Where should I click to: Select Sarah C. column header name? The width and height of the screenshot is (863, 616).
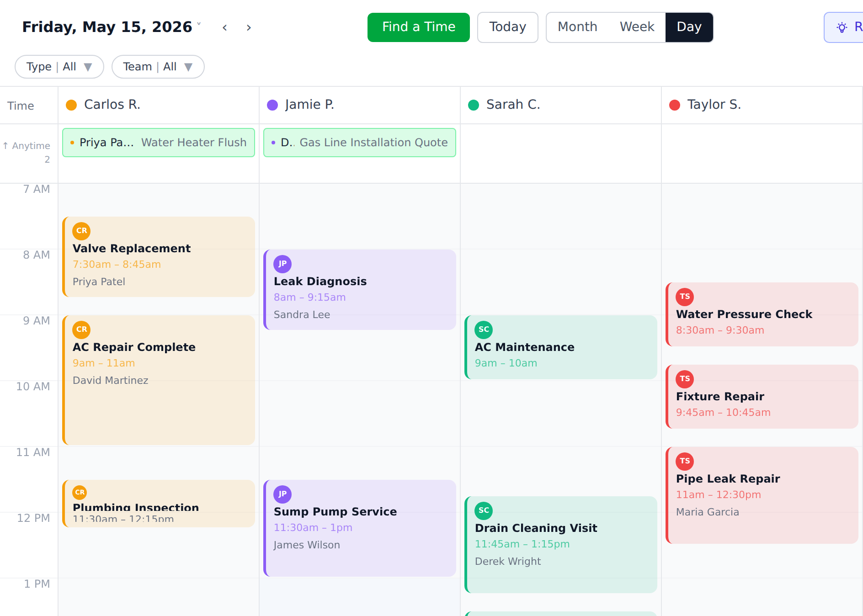(513, 105)
